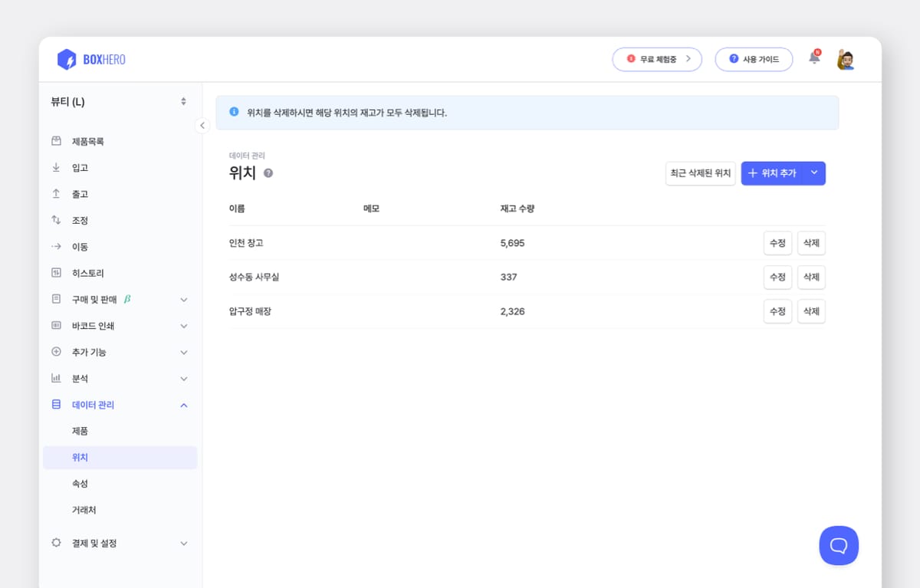Viewport: 920px width, 588px height.
Task: Open the 히스토리 (history) icon
Action: point(55,272)
